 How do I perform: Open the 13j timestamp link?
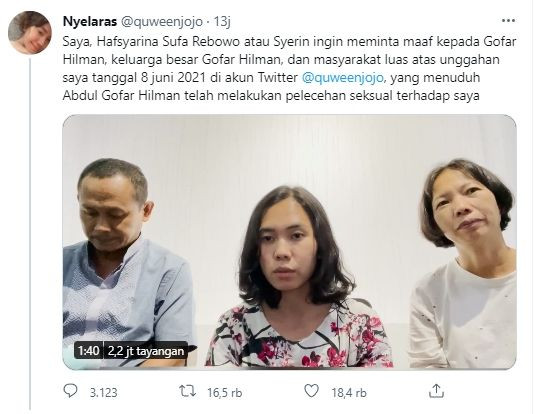pyautogui.click(x=222, y=22)
